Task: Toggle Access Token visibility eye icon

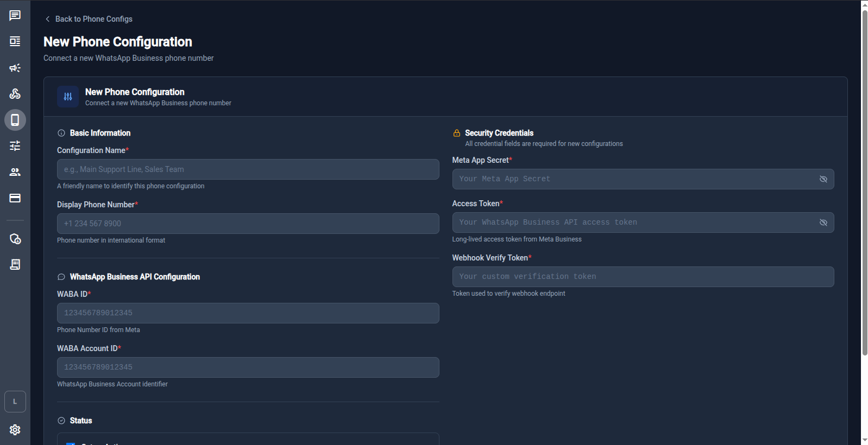Action: point(823,223)
